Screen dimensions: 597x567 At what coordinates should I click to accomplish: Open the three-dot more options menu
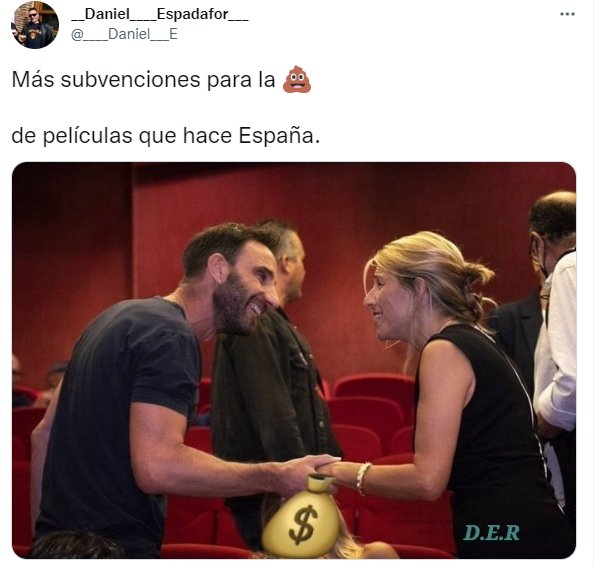coord(567,14)
